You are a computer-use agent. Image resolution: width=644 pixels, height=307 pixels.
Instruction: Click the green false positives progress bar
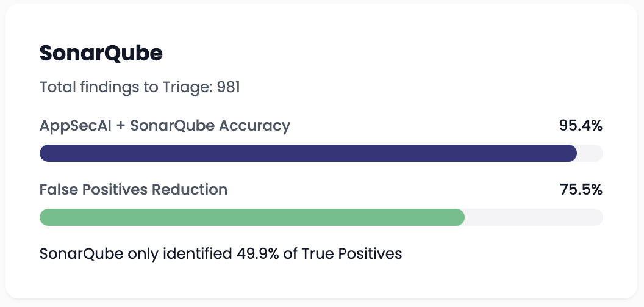point(252,217)
